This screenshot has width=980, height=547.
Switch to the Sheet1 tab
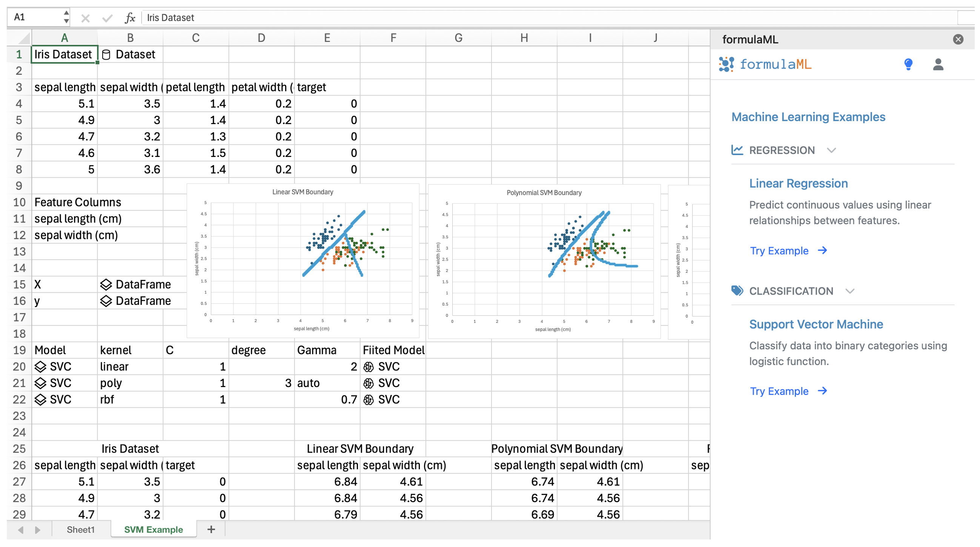coord(80,529)
